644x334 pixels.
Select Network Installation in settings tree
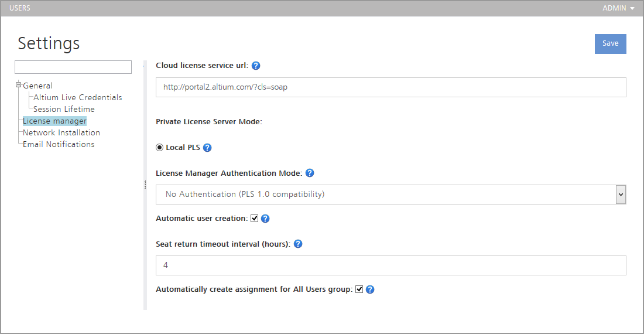[61, 132]
